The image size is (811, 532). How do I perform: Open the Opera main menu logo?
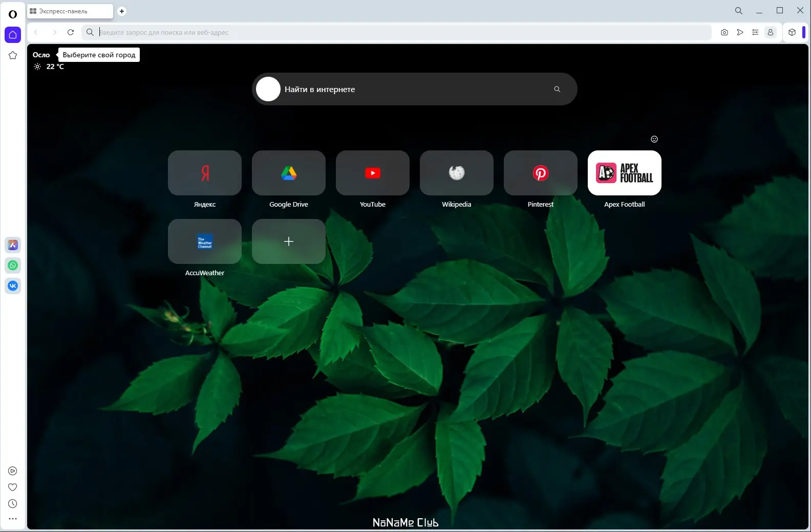[13, 14]
